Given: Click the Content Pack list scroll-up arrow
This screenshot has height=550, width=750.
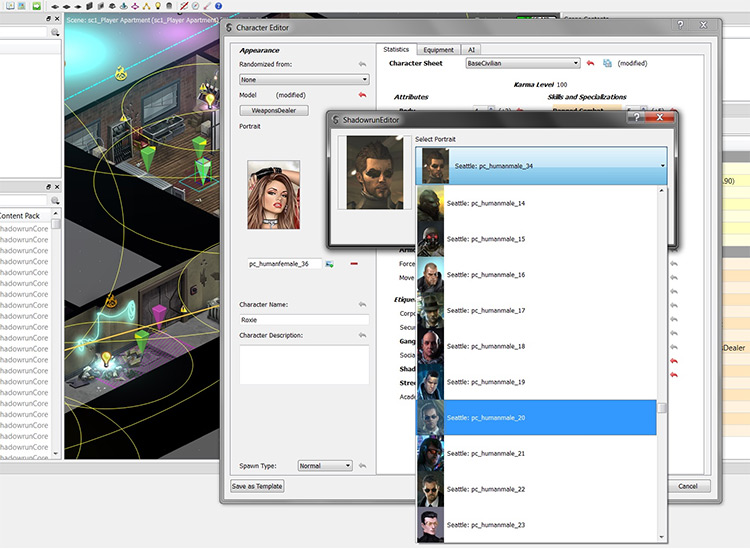Looking at the screenshot, I should tap(56, 213).
